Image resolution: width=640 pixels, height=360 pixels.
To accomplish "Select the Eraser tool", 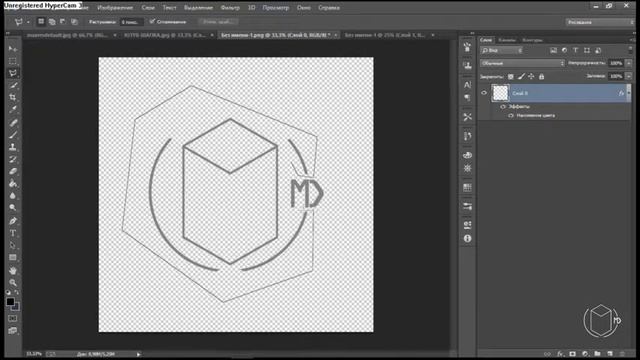I will click(x=13, y=171).
